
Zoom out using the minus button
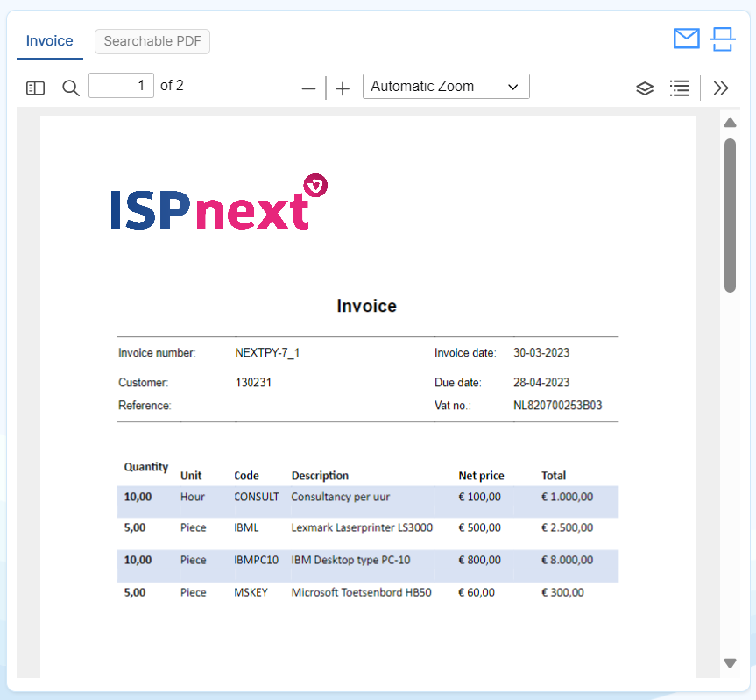[308, 88]
